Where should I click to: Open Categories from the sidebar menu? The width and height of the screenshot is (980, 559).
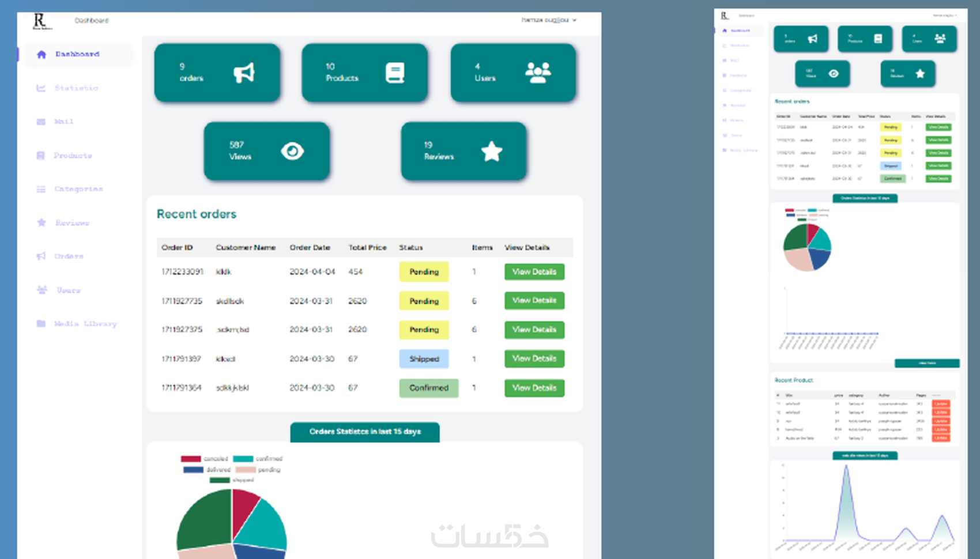coord(78,189)
